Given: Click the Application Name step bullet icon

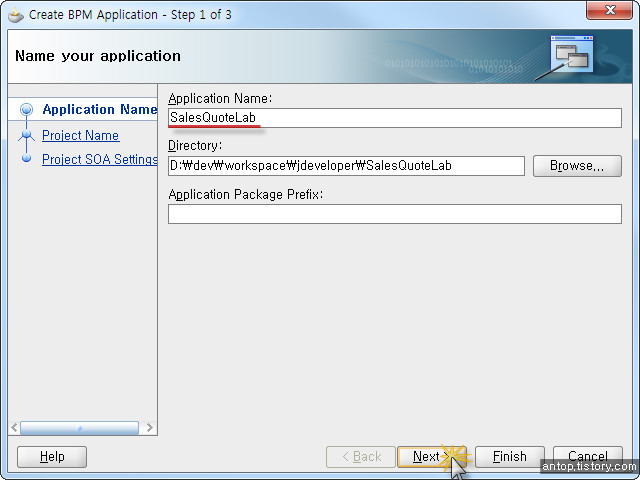Looking at the screenshot, I should click(27, 109).
